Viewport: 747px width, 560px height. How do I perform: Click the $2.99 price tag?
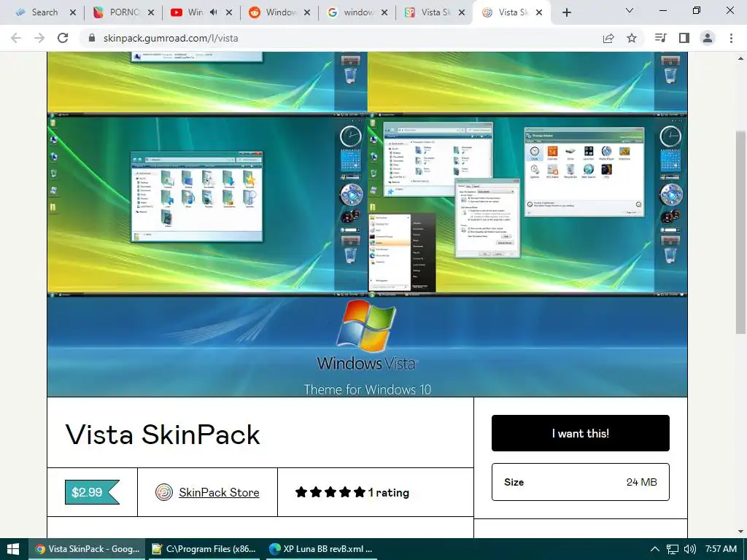pyautogui.click(x=92, y=492)
